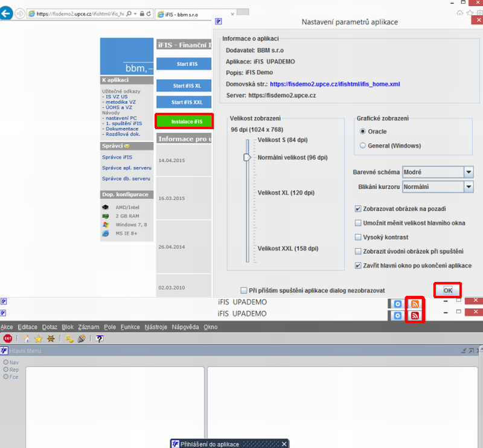The image size is (483, 448).
Task: Click the display size slider handle
Action: click(x=247, y=158)
